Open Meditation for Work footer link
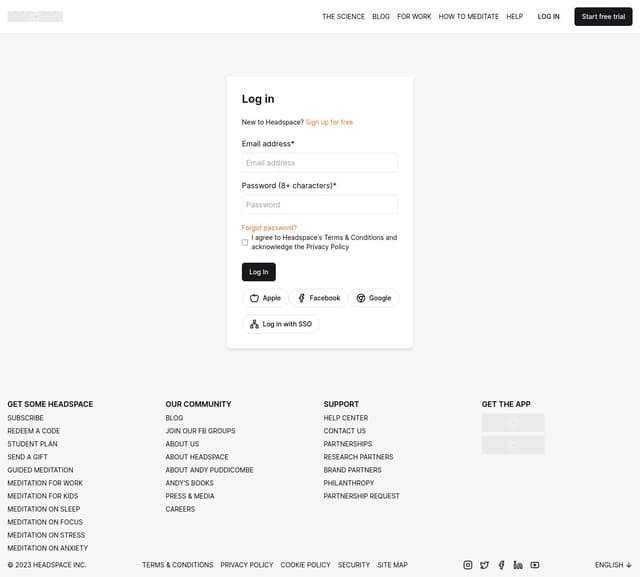Image resolution: width=640 pixels, height=577 pixels. click(x=45, y=483)
